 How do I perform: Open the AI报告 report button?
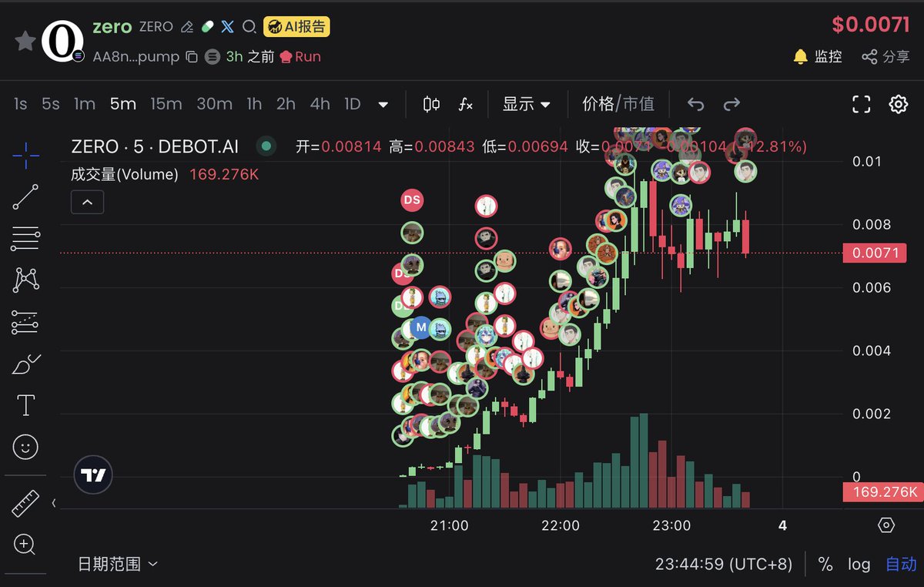(296, 27)
